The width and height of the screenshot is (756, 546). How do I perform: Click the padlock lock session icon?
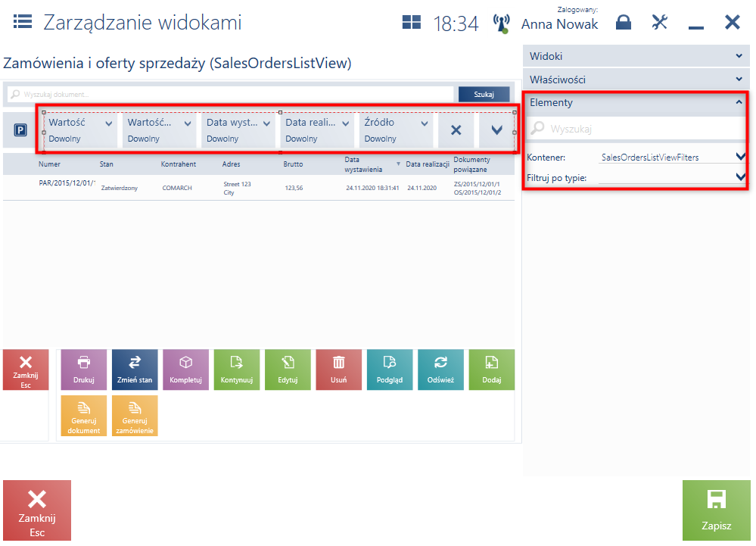click(x=624, y=22)
